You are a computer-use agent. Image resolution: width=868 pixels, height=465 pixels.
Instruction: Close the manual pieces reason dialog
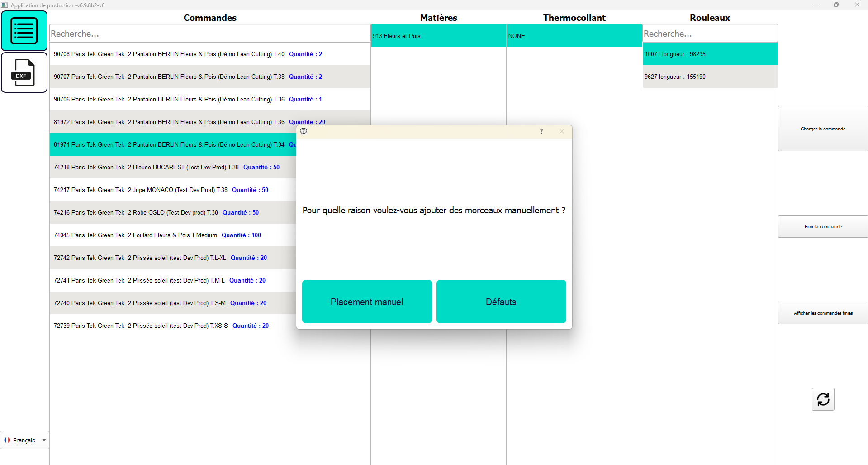(561, 131)
